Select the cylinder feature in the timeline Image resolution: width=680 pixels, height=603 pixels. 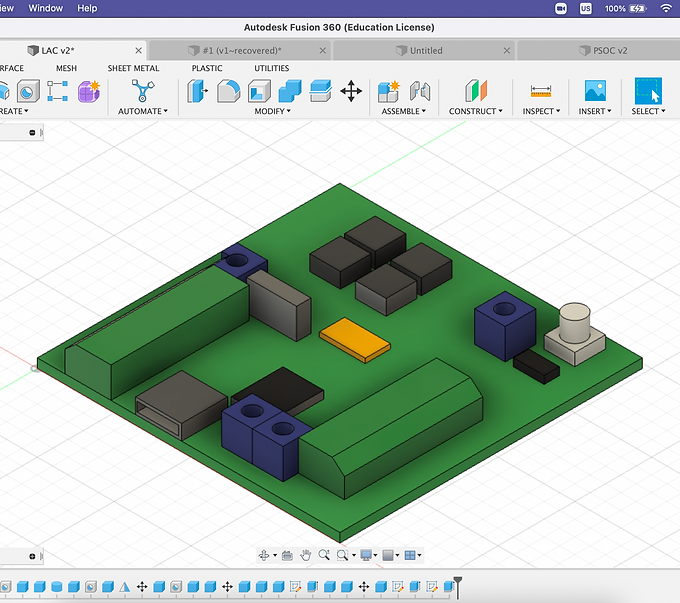(56, 587)
